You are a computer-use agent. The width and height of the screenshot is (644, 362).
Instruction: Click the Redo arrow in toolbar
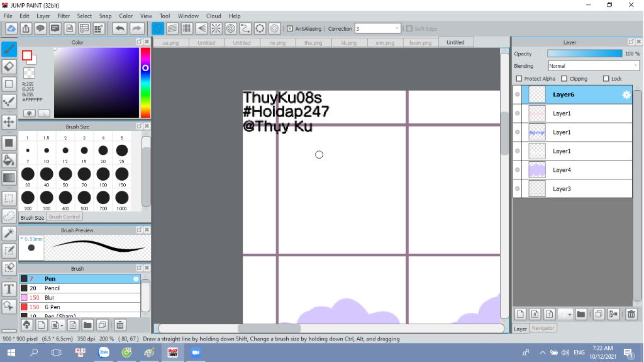[136, 28]
